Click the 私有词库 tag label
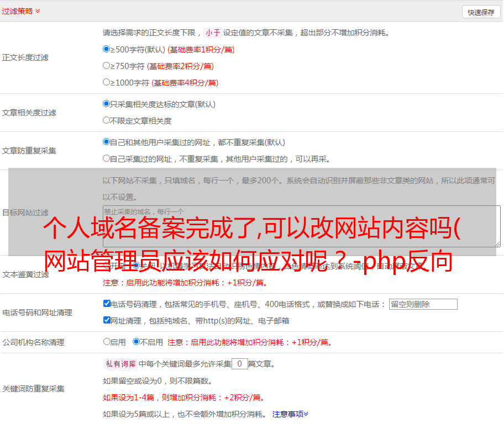This screenshot has height=424, width=504. tap(121, 364)
